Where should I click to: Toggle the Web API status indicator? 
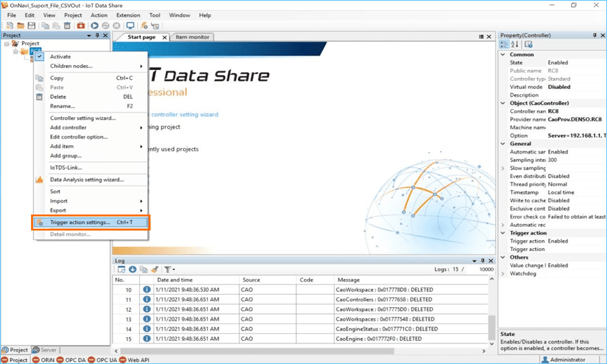point(134,360)
